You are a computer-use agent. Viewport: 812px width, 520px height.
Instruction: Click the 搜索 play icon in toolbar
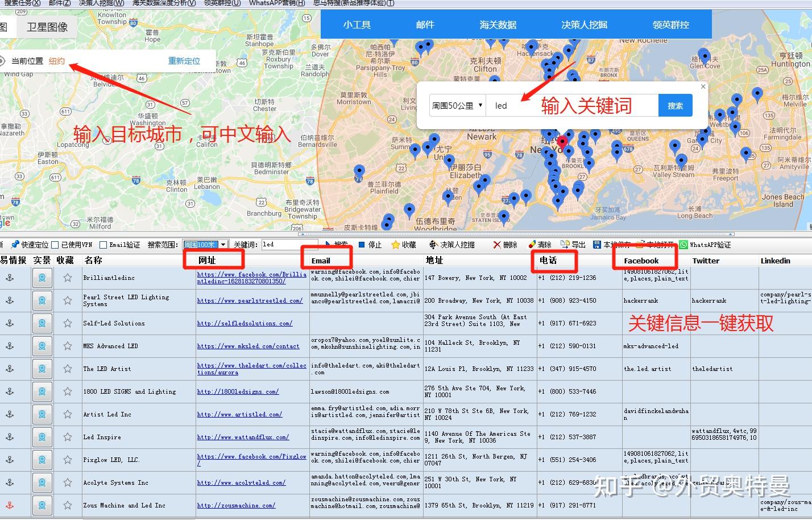tap(328, 245)
